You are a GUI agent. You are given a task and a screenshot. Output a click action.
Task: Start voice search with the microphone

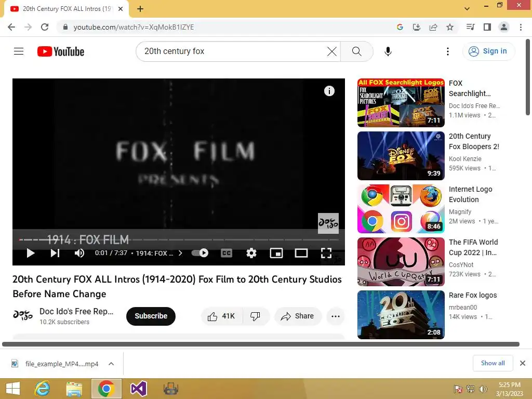pyautogui.click(x=388, y=51)
